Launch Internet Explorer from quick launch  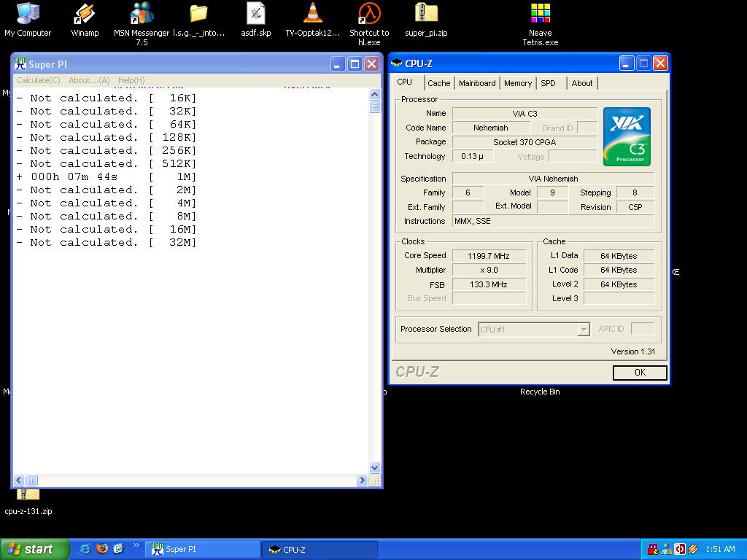pyautogui.click(x=85, y=548)
